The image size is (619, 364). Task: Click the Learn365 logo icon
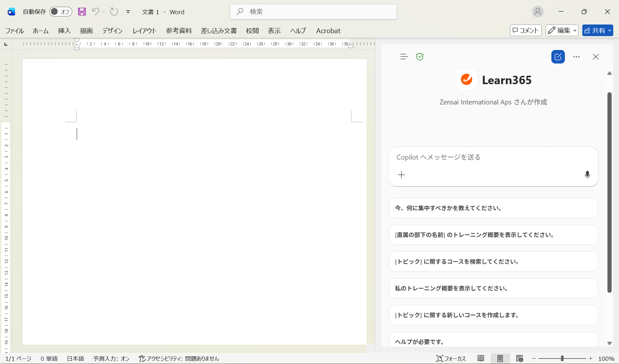pyautogui.click(x=466, y=79)
